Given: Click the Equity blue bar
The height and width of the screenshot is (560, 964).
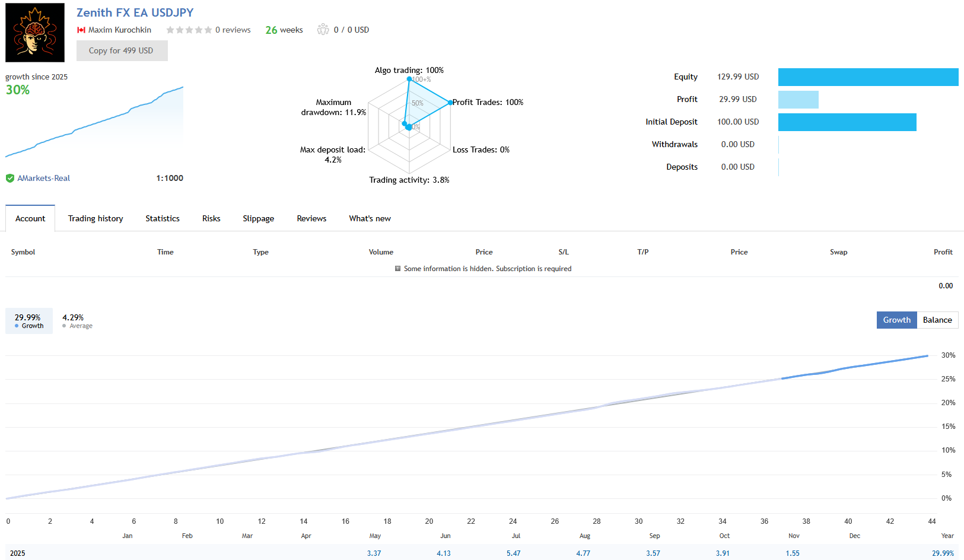Looking at the screenshot, I should click(x=868, y=77).
